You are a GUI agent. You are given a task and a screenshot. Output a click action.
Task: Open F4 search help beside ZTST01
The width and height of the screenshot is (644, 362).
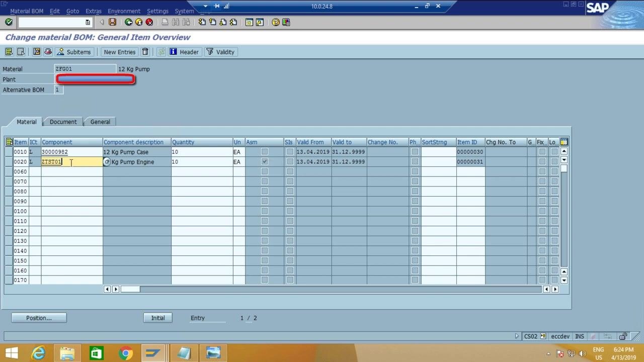click(x=107, y=162)
